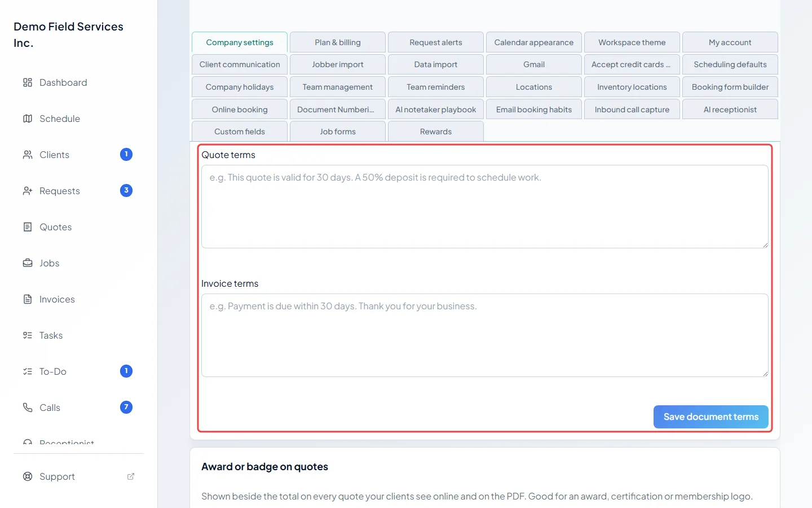The width and height of the screenshot is (812, 508).
Task: Click the Award or badge on quotes heading
Action: tap(264, 467)
